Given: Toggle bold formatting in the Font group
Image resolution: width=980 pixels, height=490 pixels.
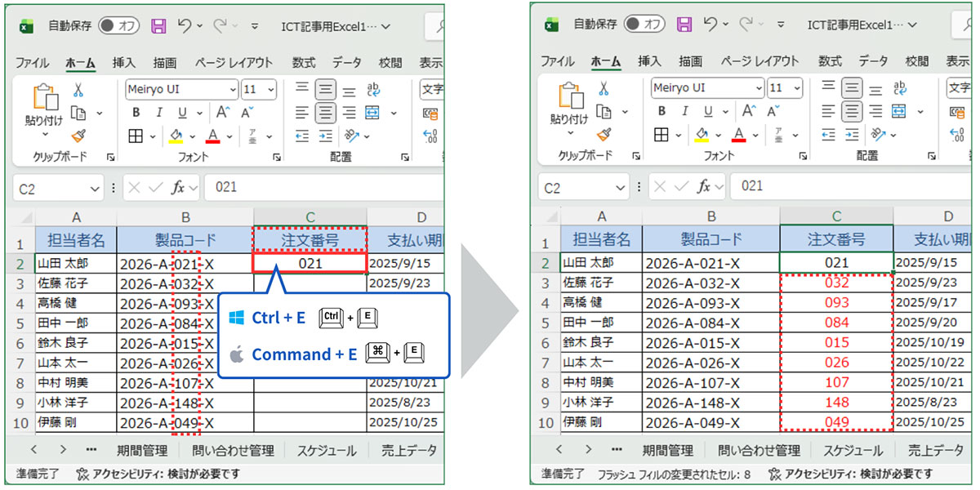Looking at the screenshot, I should (136, 112).
